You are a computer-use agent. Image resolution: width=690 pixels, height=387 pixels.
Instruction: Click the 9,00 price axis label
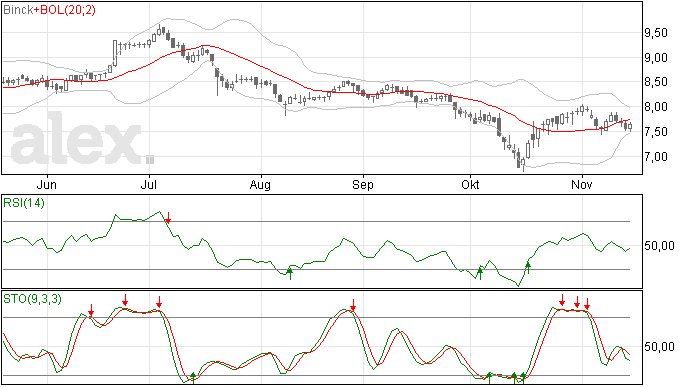pyautogui.click(x=656, y=58)
